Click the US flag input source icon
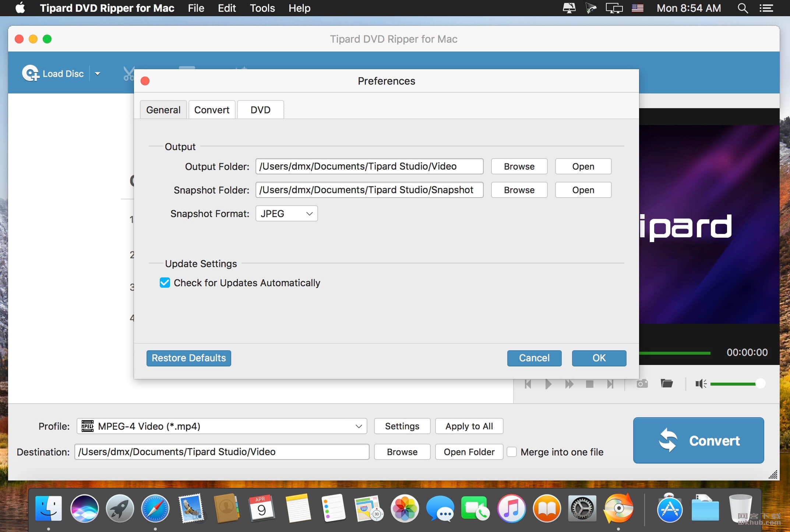The height and width of the screenshot is (532, 790). pyautogui.click(x=638, y=8)
